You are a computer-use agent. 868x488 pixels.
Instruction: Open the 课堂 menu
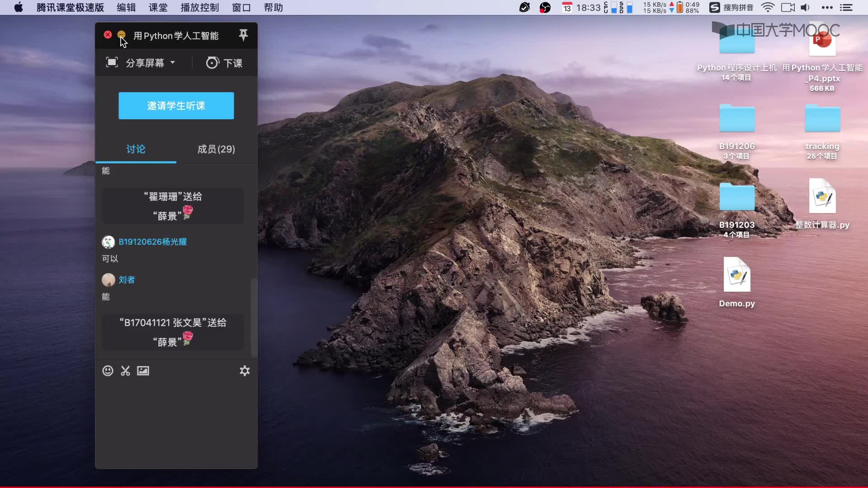[158, 8]
